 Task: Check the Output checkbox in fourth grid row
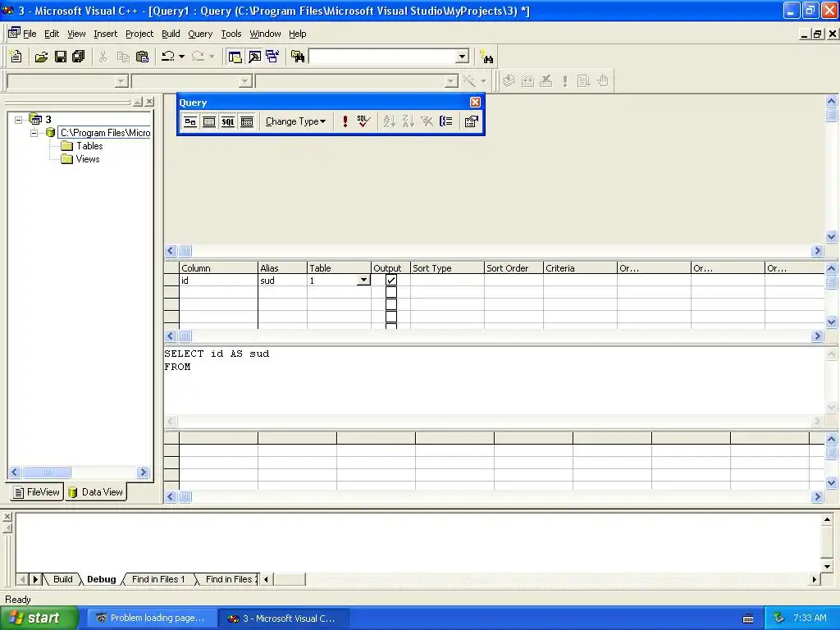[391, 317]
